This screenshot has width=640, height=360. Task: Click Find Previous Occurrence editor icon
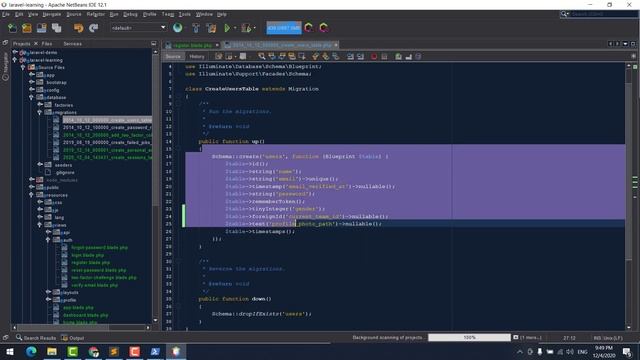click(272, 56)
